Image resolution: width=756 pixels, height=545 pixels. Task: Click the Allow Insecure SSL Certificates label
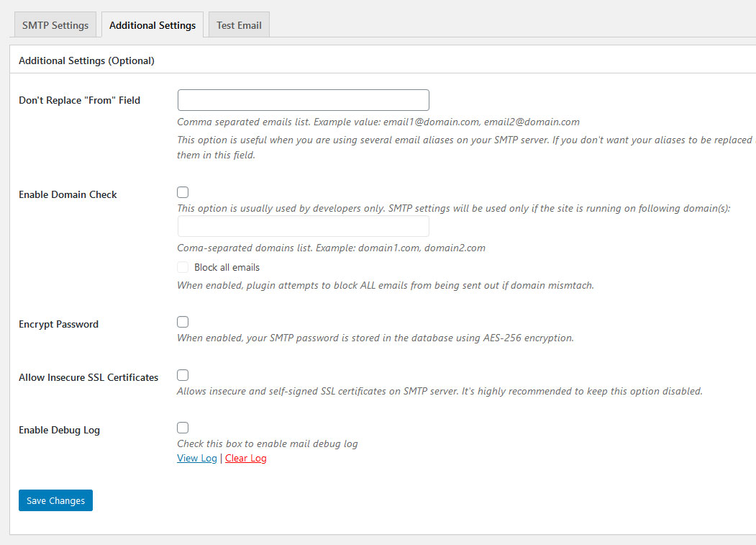[88, 377]
